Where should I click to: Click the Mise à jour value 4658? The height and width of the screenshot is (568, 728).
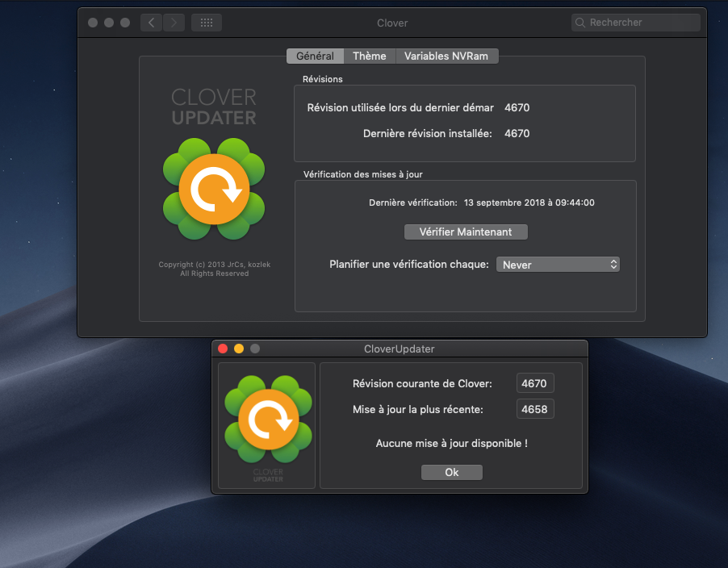[x=534, y=409]
